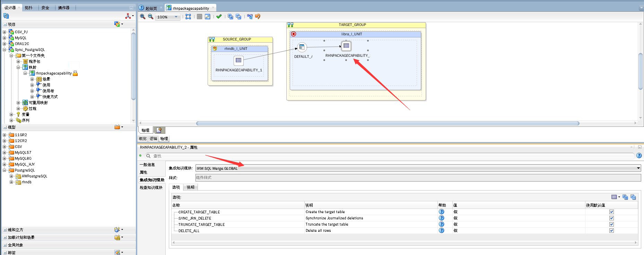Toggle default value for CREATE_TARGET_TABLE
644x255 pixels.
[611, 212]
